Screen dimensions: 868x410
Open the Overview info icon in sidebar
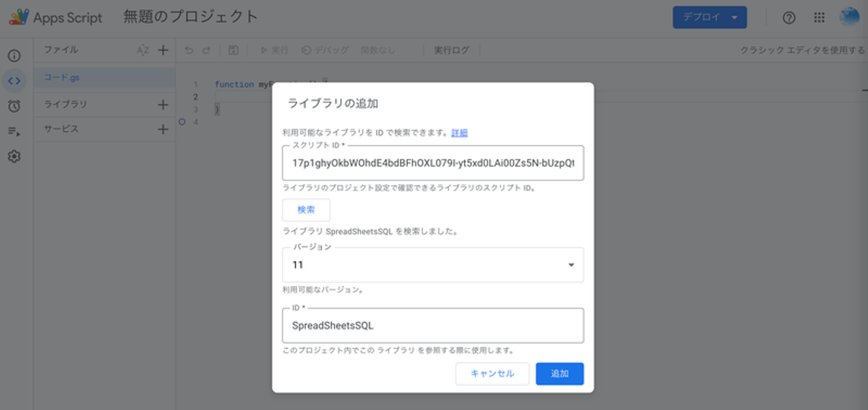[14, 56]
